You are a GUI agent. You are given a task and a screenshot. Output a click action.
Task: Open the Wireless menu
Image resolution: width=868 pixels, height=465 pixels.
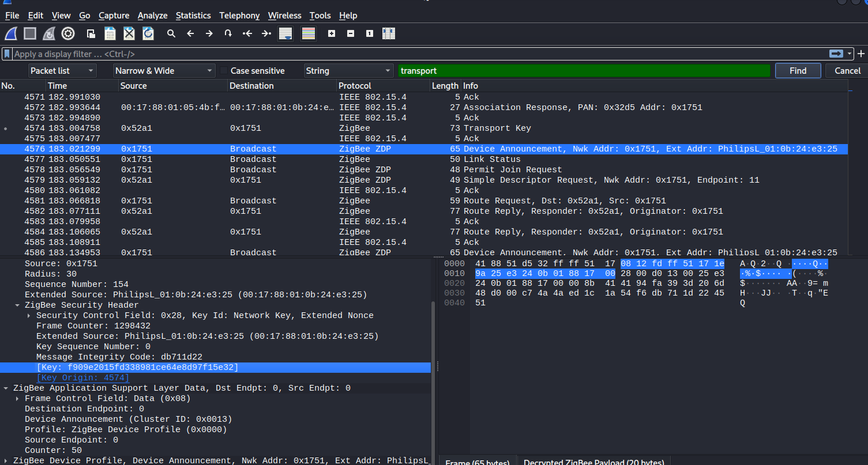coord(284,16)
